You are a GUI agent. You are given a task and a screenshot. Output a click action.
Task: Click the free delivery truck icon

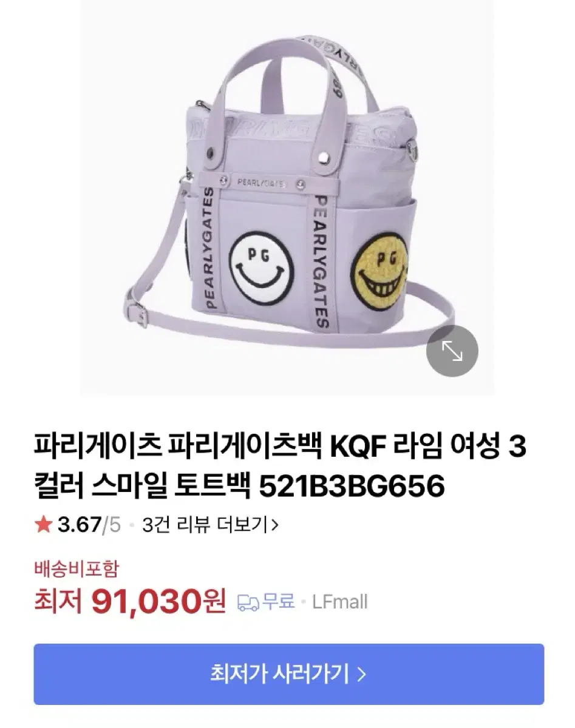[248, 602]
